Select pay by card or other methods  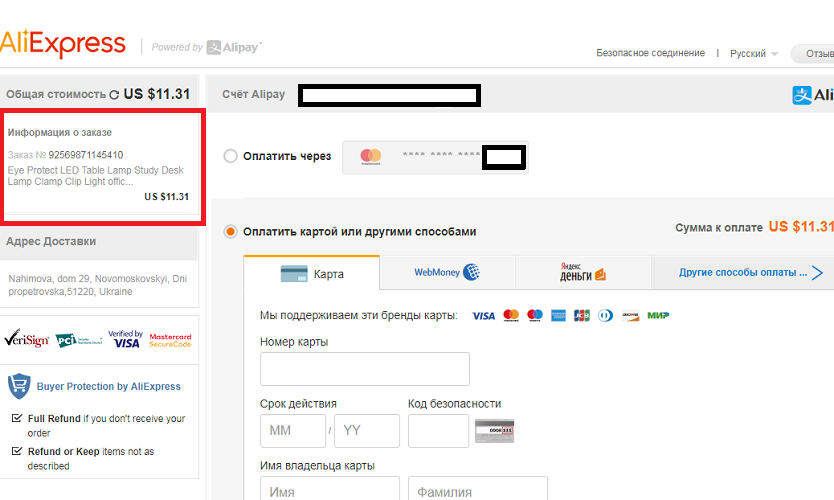231,232
